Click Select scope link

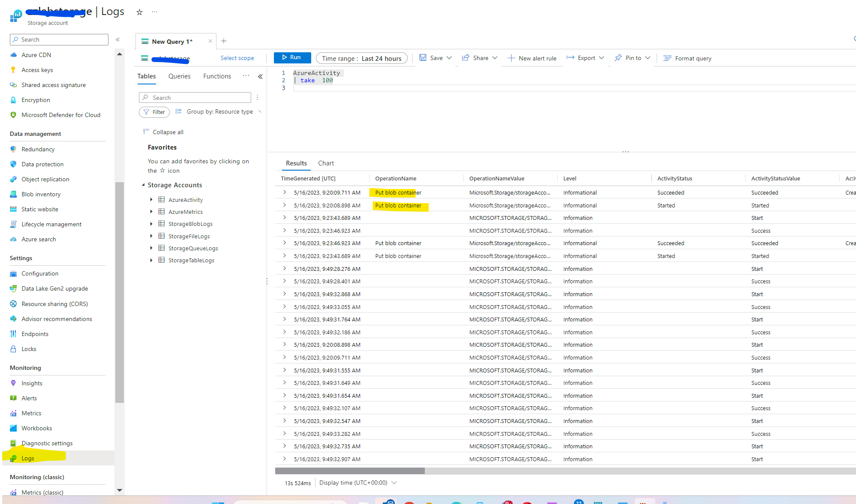tap(237, 58)
